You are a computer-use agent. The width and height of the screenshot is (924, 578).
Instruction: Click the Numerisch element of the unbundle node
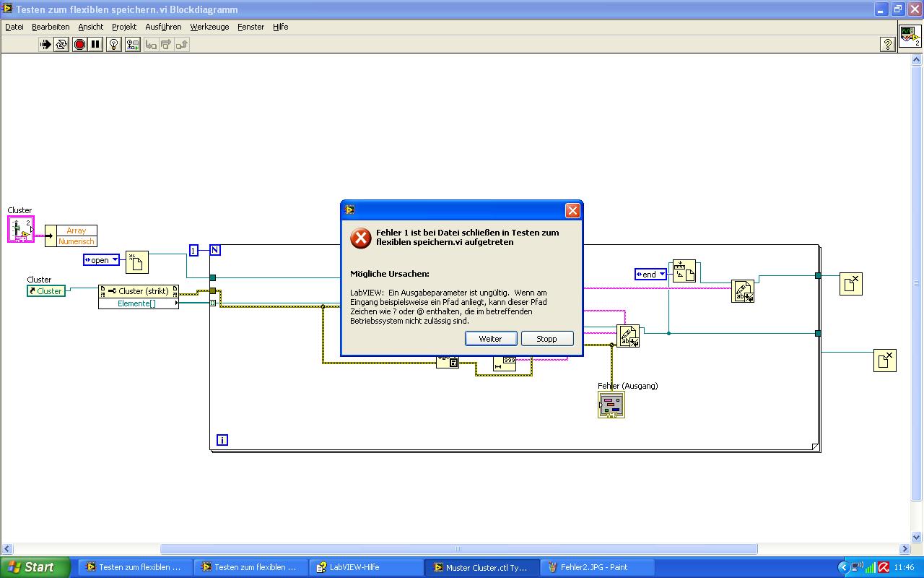pos(77,241)
